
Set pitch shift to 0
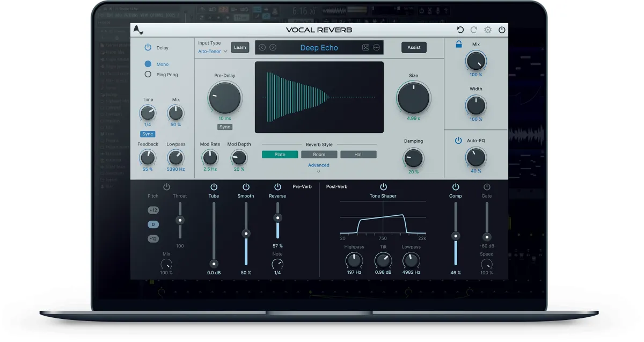(153, 224)
